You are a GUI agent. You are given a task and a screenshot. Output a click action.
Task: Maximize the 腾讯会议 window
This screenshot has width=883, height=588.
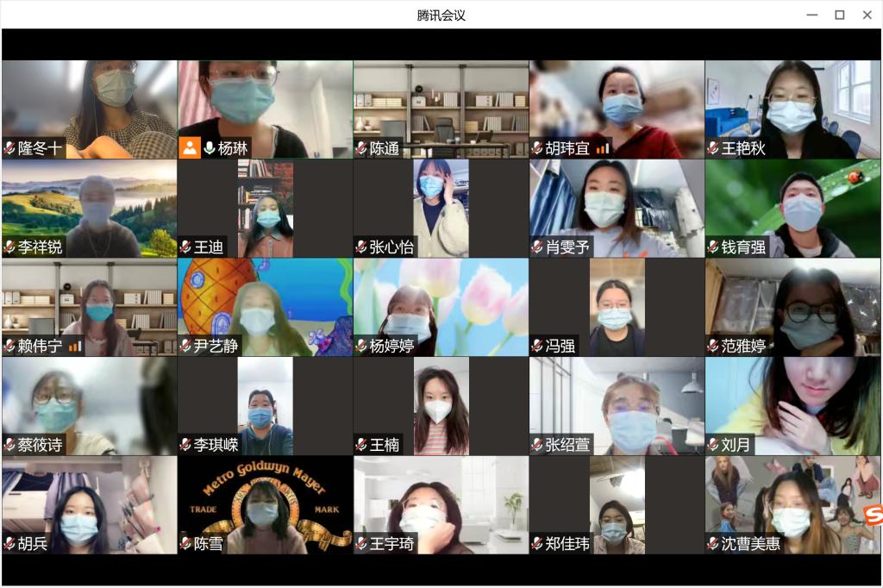pyautogui.click(x=839, y=15)
